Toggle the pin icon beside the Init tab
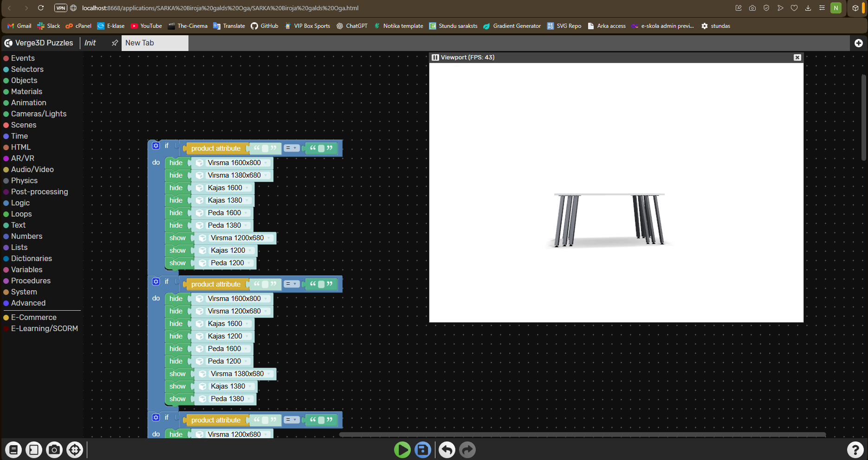 (115, 43)
